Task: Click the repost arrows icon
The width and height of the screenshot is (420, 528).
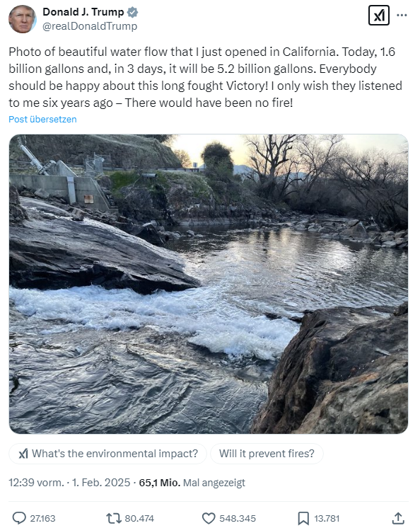Action: point(114,518)
